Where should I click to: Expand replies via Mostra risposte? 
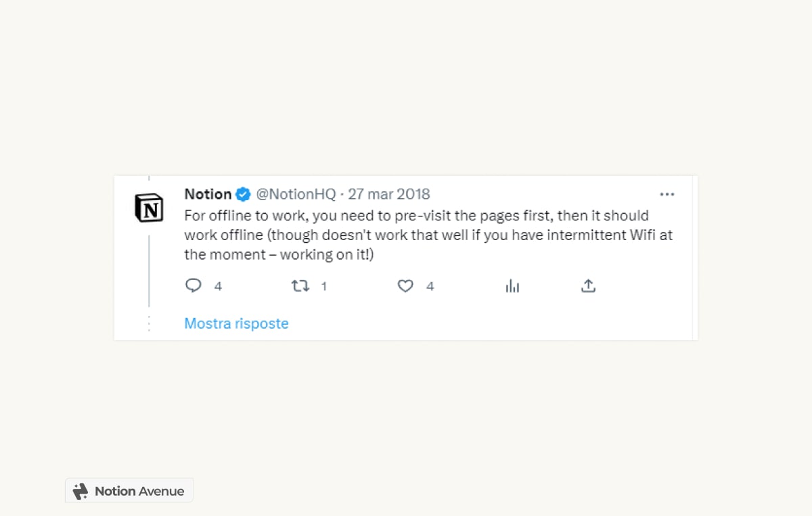click(235, 323)
